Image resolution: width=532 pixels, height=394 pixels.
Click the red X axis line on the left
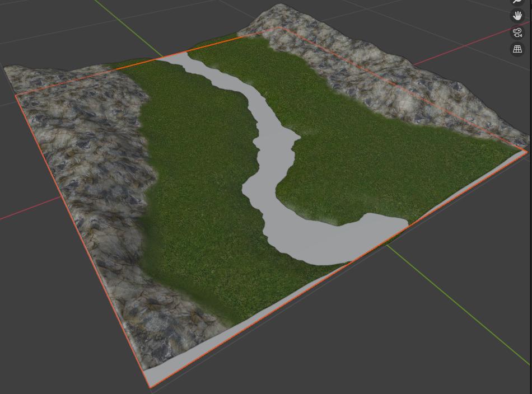pos(28,211)
